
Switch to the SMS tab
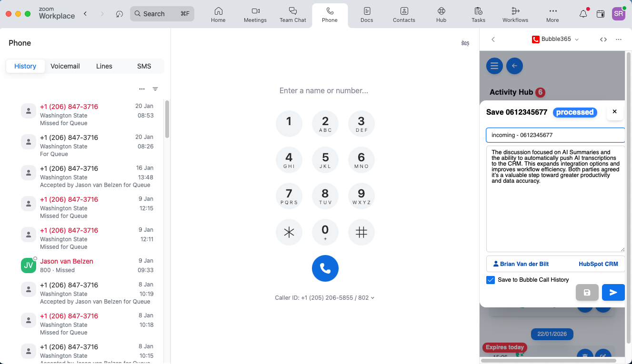144,66
